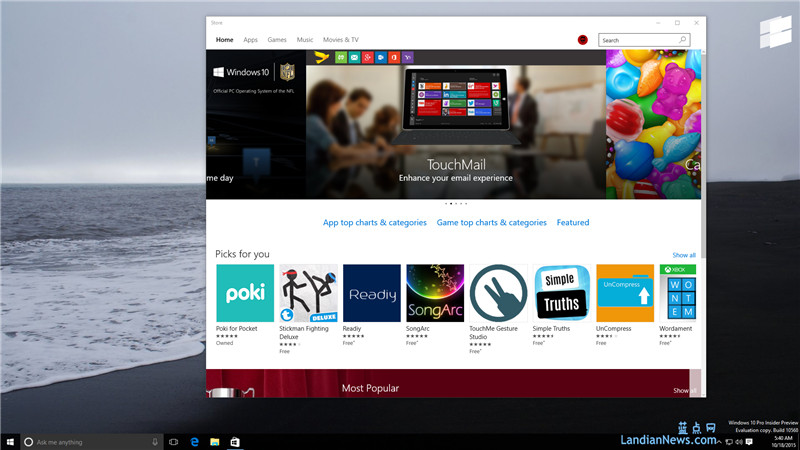Open Task View on the taskbar
800x450 pixels.
[x=173, y=442]
